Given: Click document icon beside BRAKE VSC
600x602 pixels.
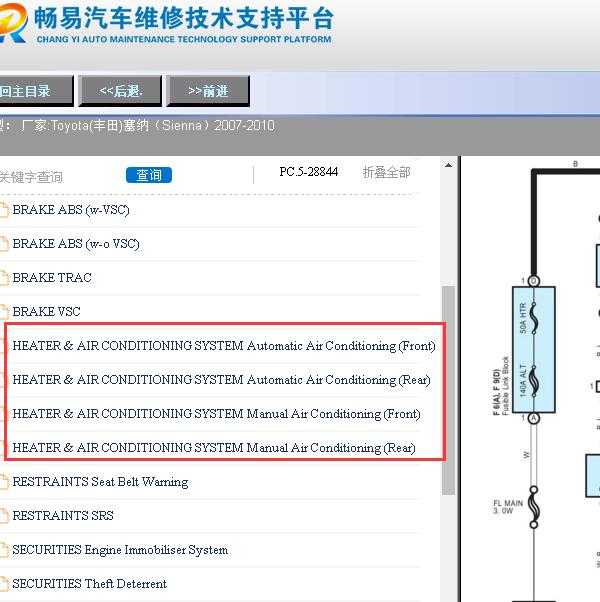Looking at the screenshot, I should (4, 312).
